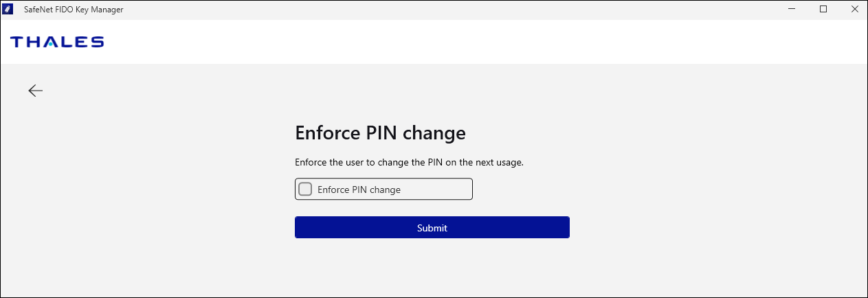Click the Thales logo in the header
This screenshot has height=298, width=868.
pyautogui.click(x=57, y=42)
